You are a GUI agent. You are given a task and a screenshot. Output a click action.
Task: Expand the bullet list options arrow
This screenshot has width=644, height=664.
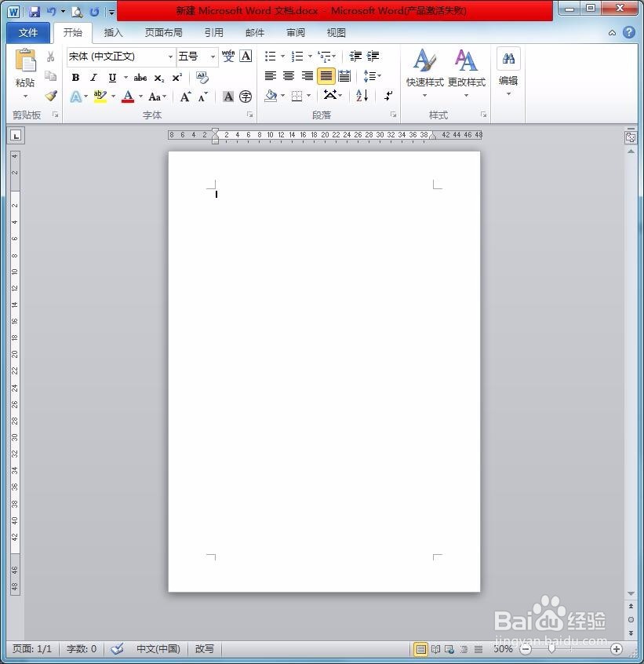[282, 56]
